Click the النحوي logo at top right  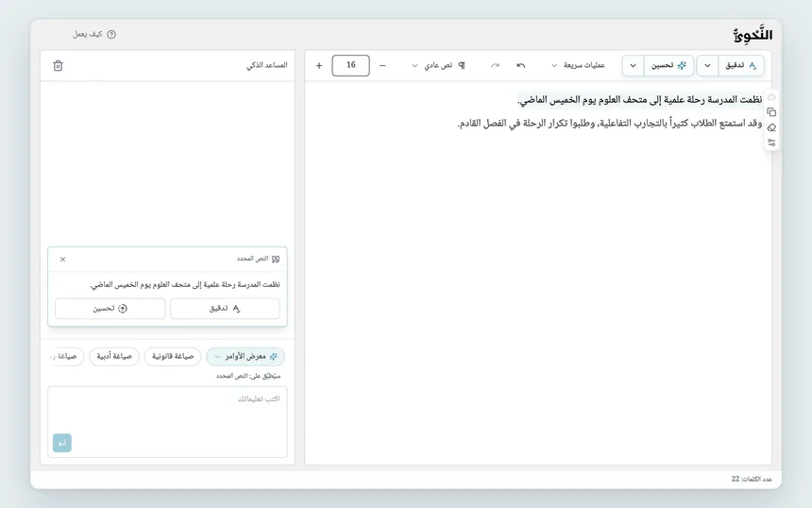(753, 35)
